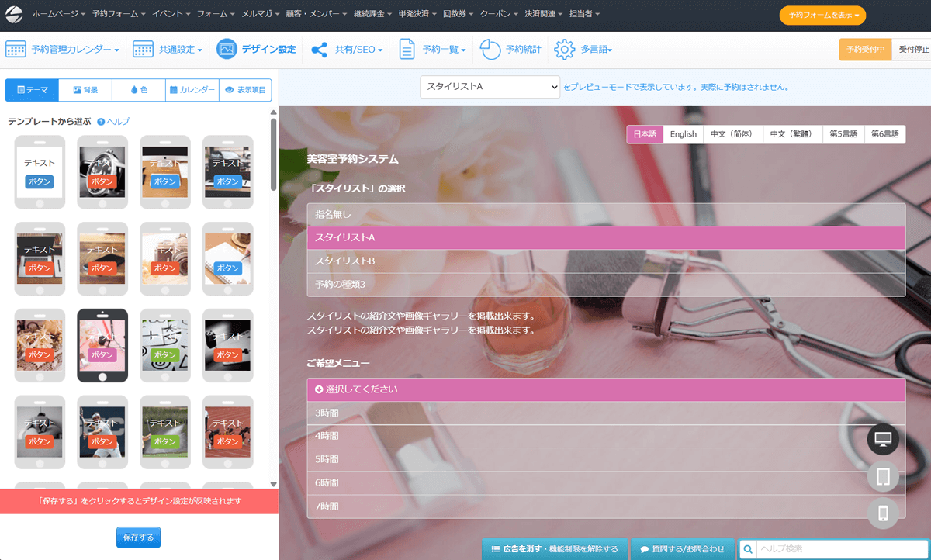Switch to the 背景 tab

[x=85, y=90]
